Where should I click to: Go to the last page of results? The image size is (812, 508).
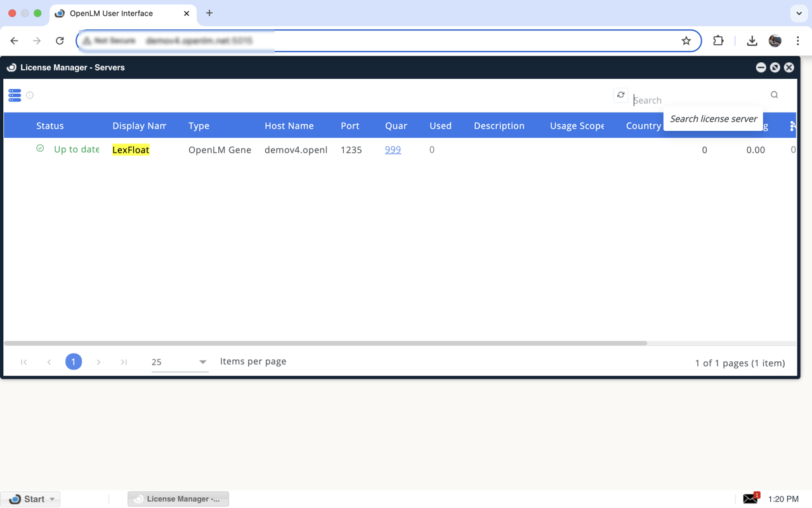(x=124, y=362)
